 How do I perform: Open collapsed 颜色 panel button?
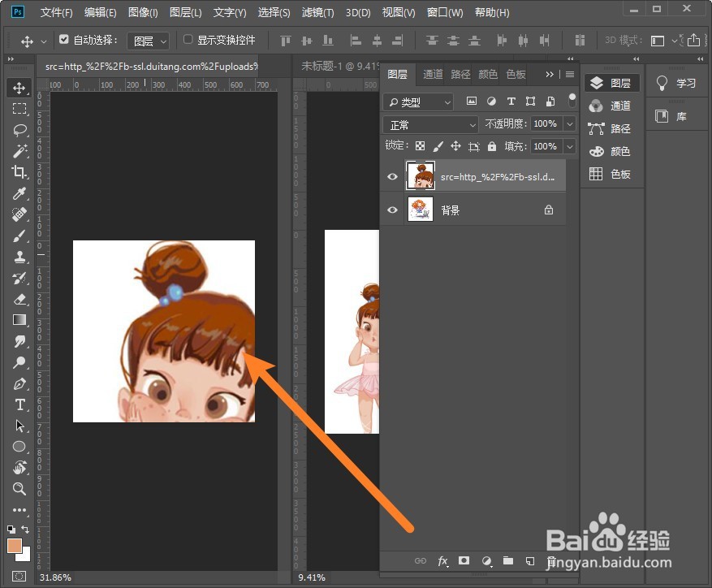[611, 151]
